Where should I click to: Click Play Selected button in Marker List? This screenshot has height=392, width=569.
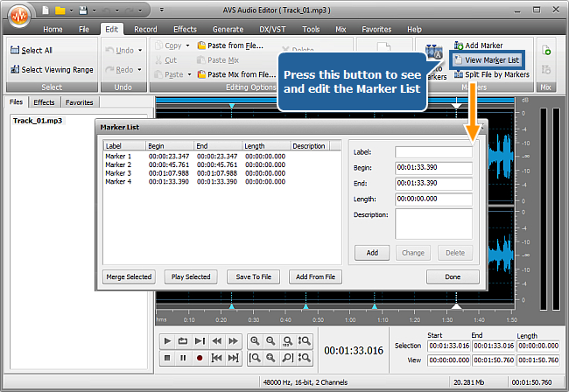pos(191,277)
